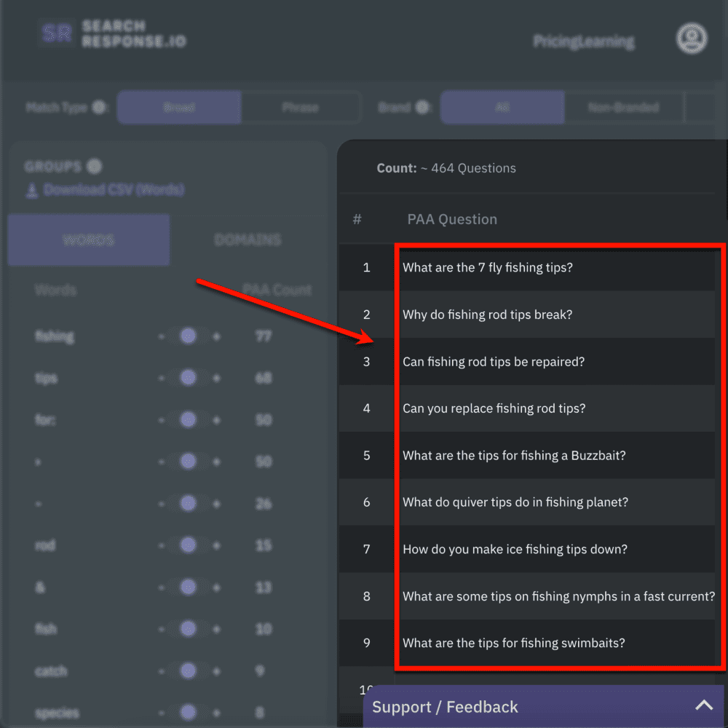Screen dimensions: 728x728
Task: Click the Groups info icon
Action: [x=95, y=166]
